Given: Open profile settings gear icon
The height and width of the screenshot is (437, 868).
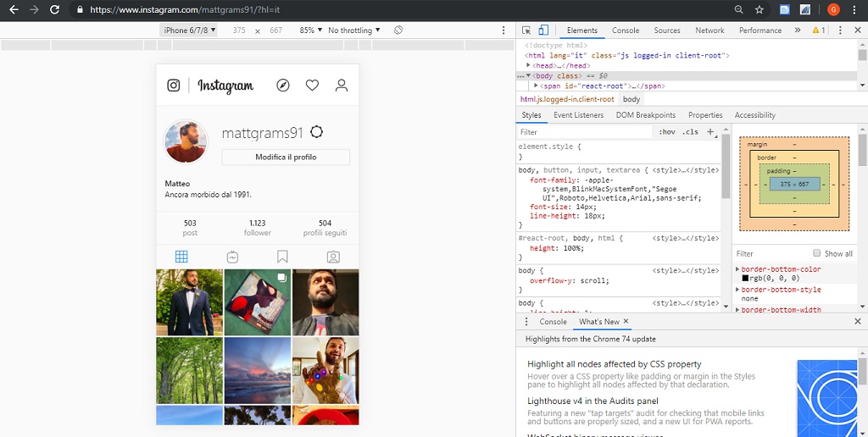Looking at the screenshot, I should click(317, 132).
